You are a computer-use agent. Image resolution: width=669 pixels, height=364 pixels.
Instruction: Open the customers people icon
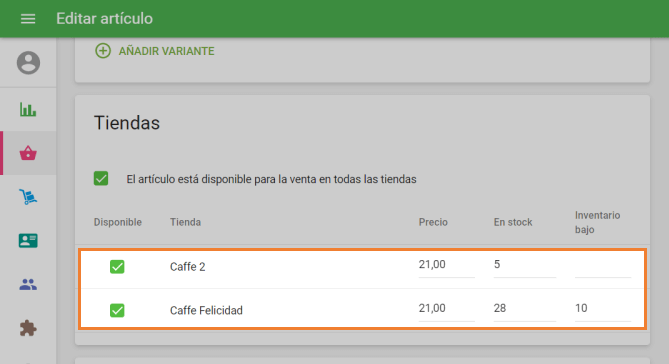28,284
